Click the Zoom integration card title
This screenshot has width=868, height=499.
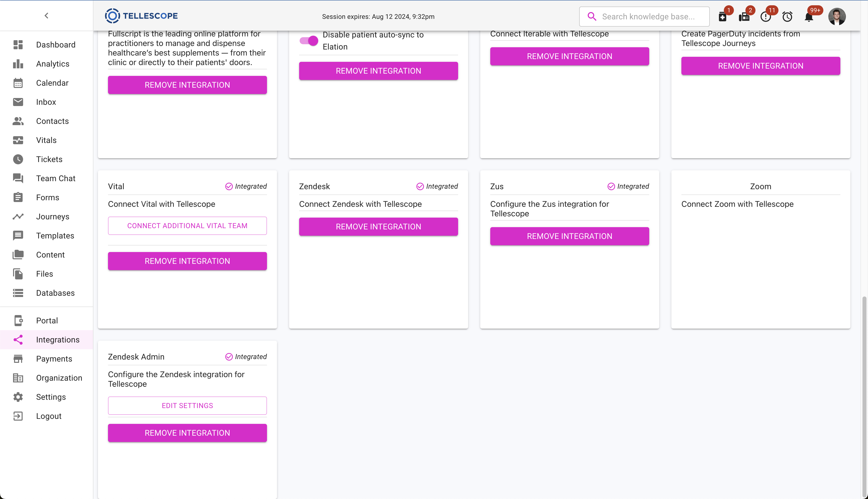761,186
